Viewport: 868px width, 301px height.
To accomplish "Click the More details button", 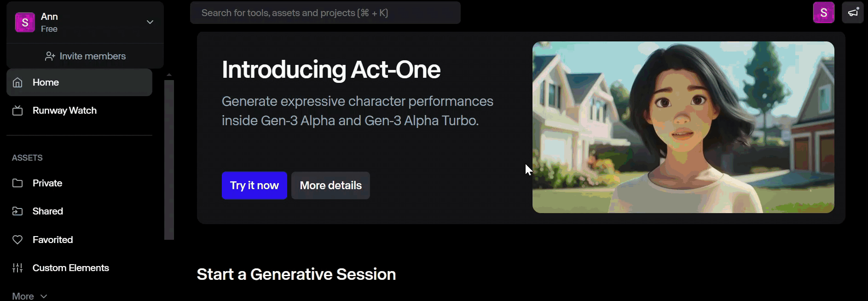I will coord(330,185).
